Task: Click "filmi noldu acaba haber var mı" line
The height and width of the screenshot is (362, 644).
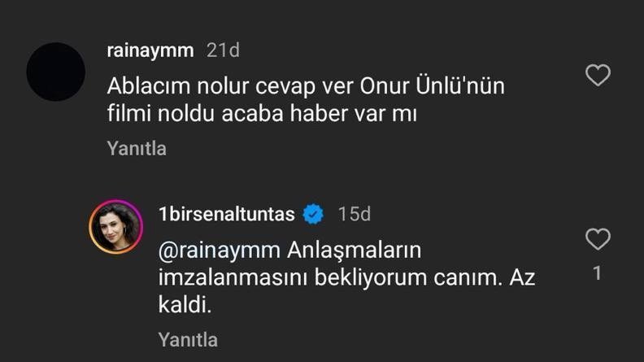Action: (x=262, y=115)
